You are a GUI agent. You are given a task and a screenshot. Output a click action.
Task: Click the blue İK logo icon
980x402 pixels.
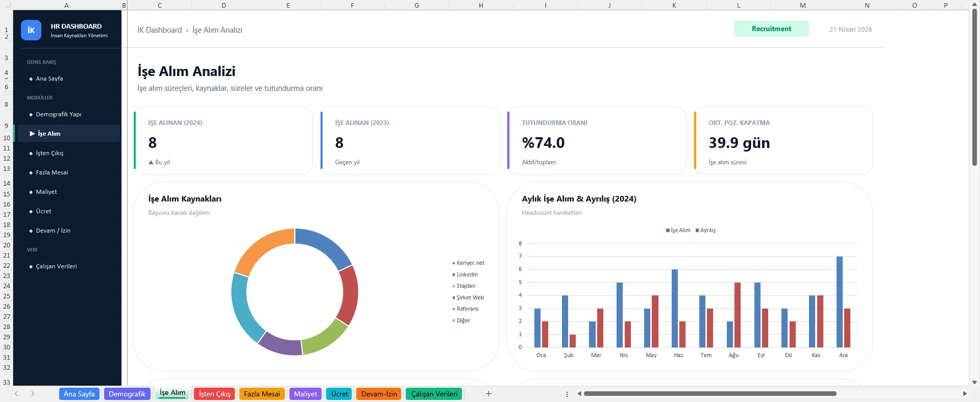coord(31,30)
